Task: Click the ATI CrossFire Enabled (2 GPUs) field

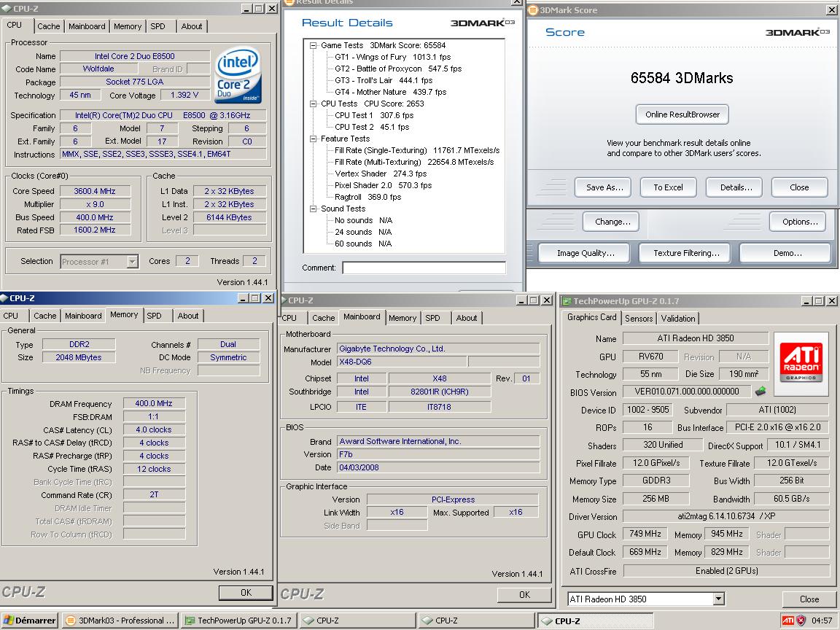Action: pyautogui.click(x=726, y=571)
